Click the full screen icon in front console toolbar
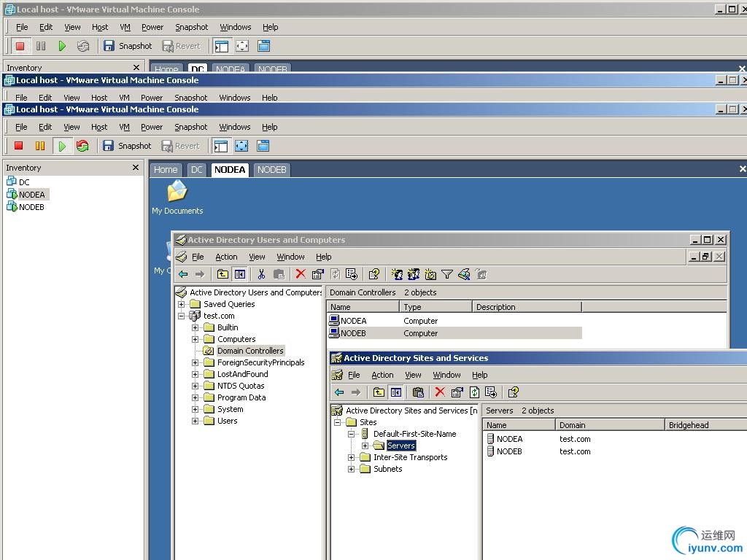 click(241, 146)
